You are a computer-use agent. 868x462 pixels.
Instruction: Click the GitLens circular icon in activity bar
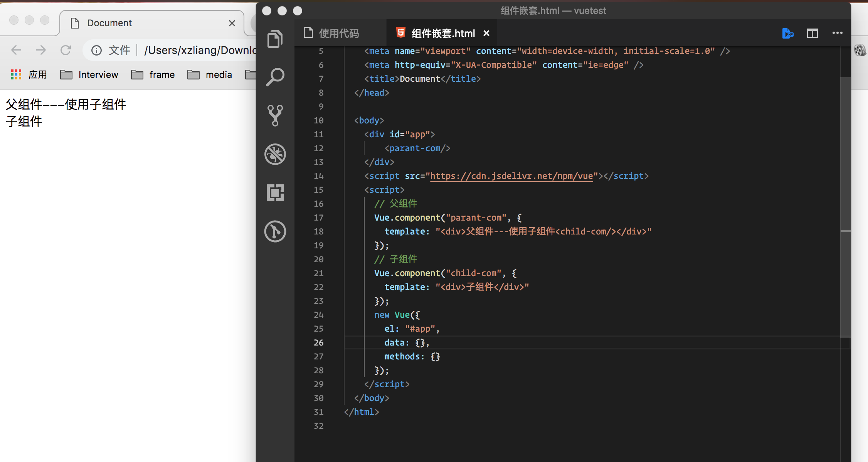(x=275, y=231)
